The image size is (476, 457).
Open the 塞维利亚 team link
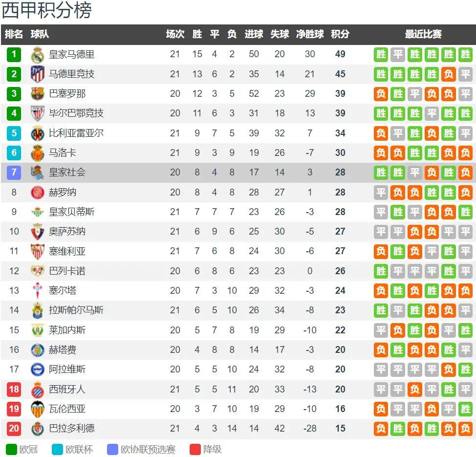pyautogui.click(x=67, y=251)
